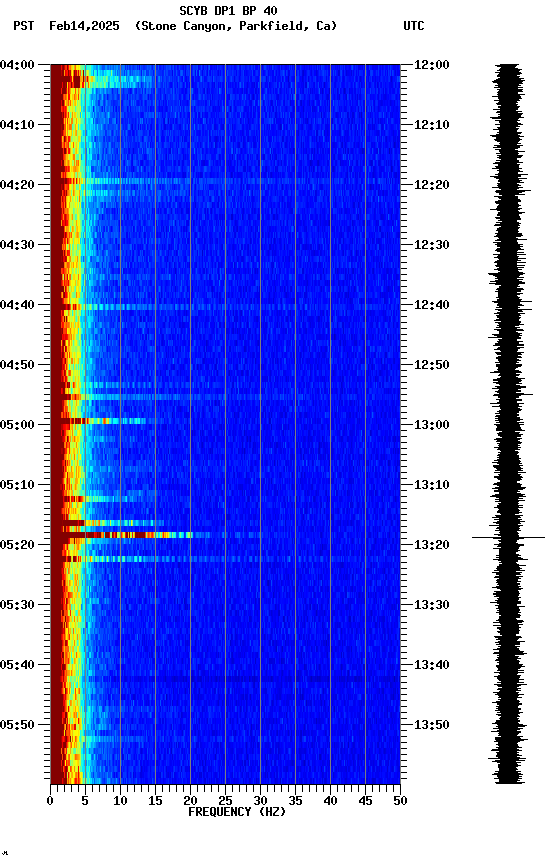552x864 pixels.
Task: Click frequency axis label "35"
Action: click(295, 801)
